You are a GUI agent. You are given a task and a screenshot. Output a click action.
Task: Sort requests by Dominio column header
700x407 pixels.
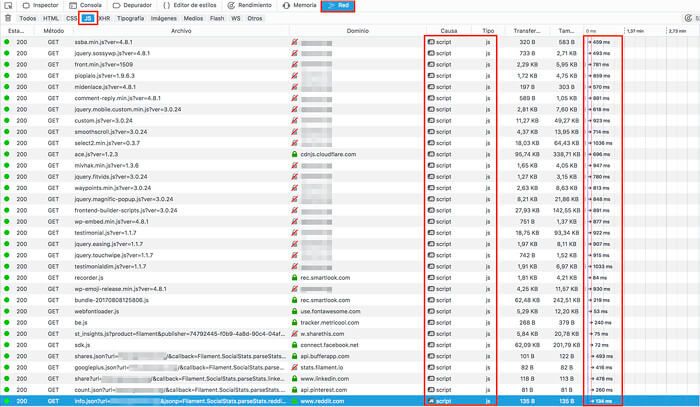pyautogui.click(x=356, y=31)
